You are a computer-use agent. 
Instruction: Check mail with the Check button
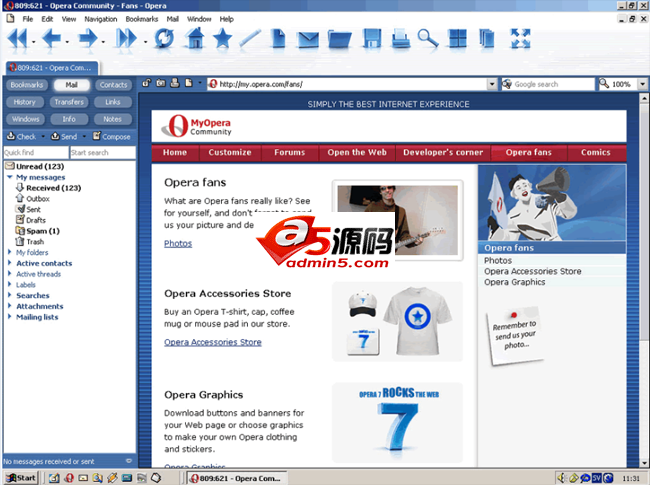pyautogui.click(x=22, y=136)
